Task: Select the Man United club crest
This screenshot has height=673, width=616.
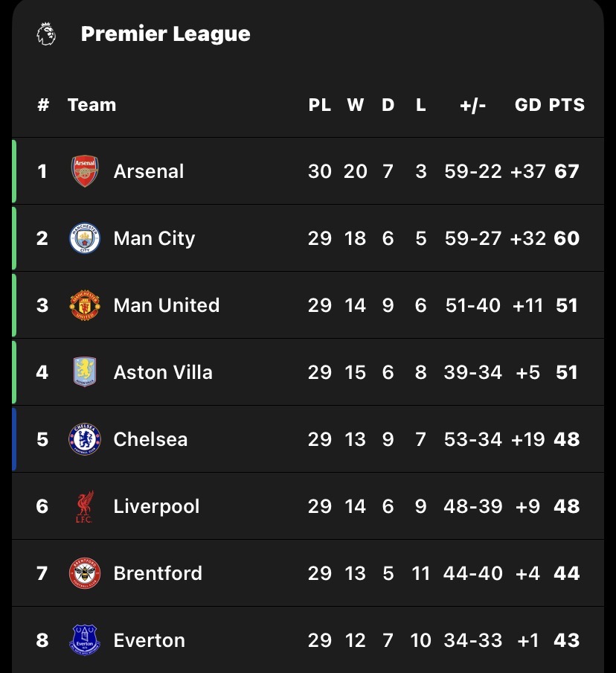Action: click(84, 305)
